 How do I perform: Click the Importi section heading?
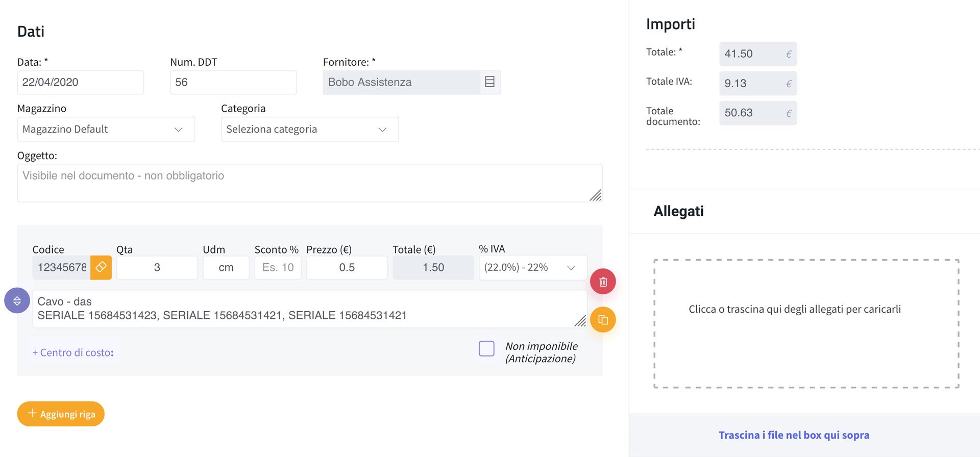coord(670,24)
